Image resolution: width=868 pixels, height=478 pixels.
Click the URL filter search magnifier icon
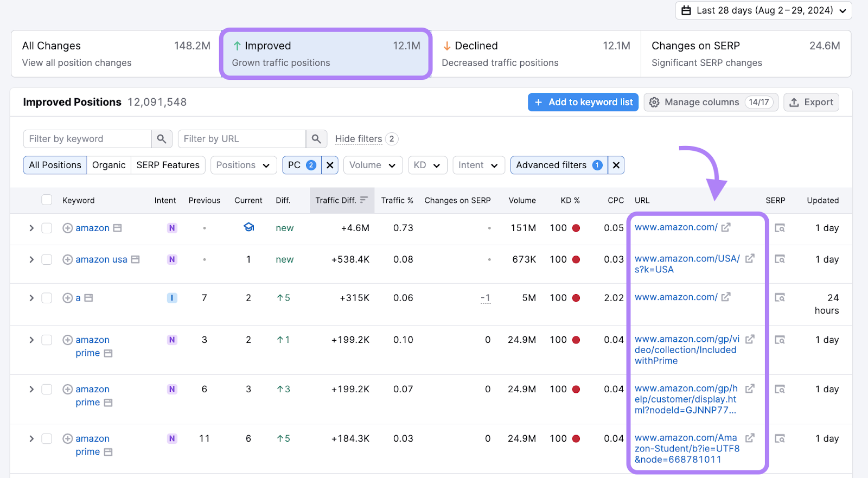[316, 139]
